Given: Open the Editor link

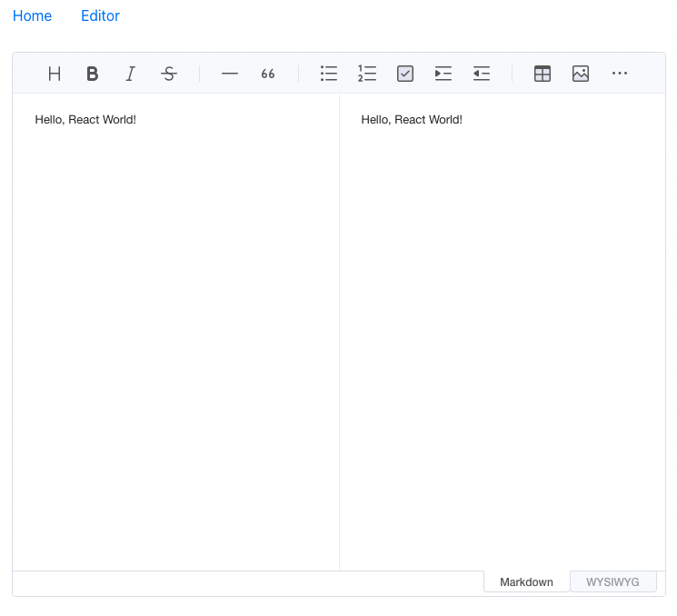Looking at the screenshot, I should 100,16.
